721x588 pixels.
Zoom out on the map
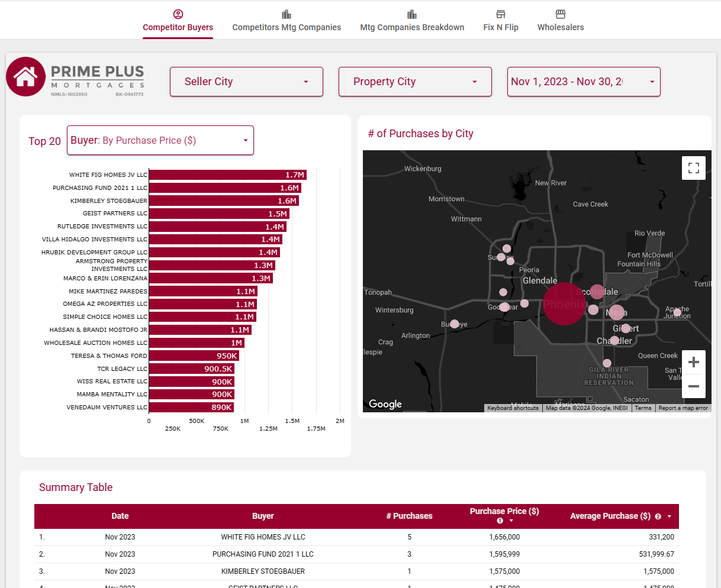[694, 386]
